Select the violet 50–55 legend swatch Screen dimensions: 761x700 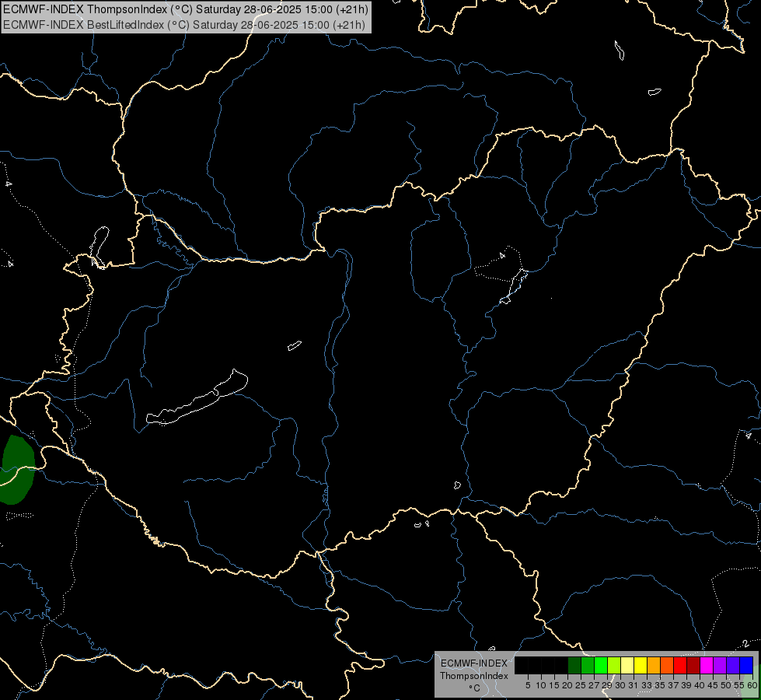coord(733,665)
